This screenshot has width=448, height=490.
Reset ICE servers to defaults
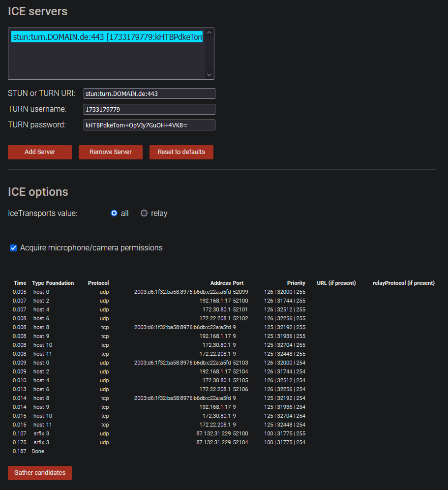tap(181, 152)
